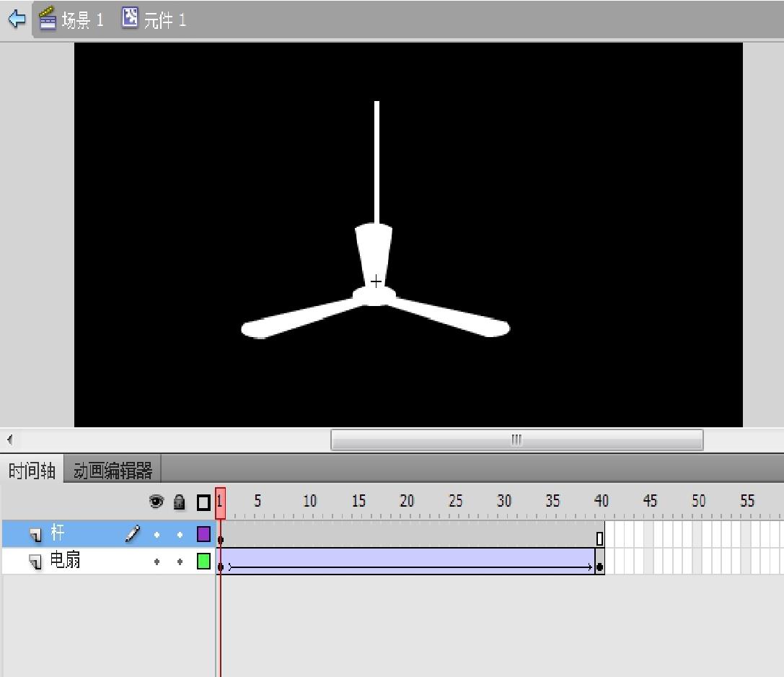Hide the 杆 layer using its visibility dot
The image size is (784, 677).
point(157,535)
